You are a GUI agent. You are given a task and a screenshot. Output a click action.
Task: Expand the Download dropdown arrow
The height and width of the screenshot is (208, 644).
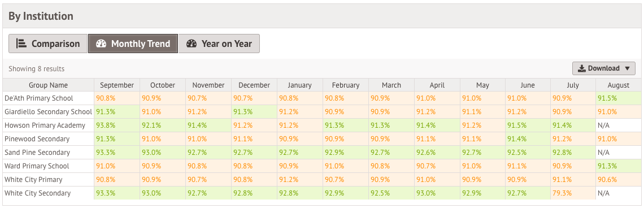point(626,68)
